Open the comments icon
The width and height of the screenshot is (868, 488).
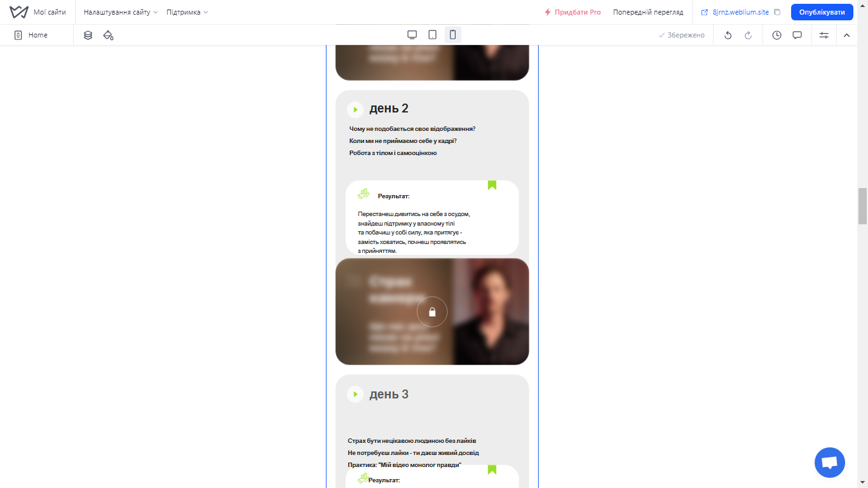[x=797, y=35]
